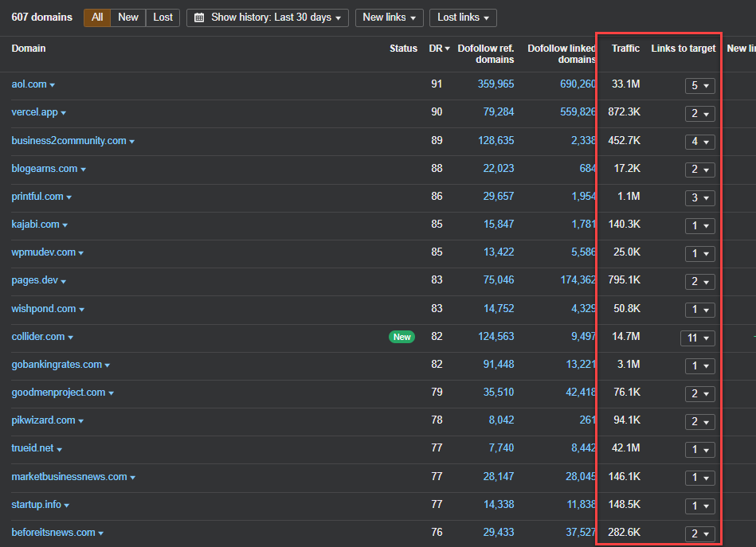Click the 28,147 ref. domains value
756x547 pixels.
pyautogui.click(x=499, y=477)
